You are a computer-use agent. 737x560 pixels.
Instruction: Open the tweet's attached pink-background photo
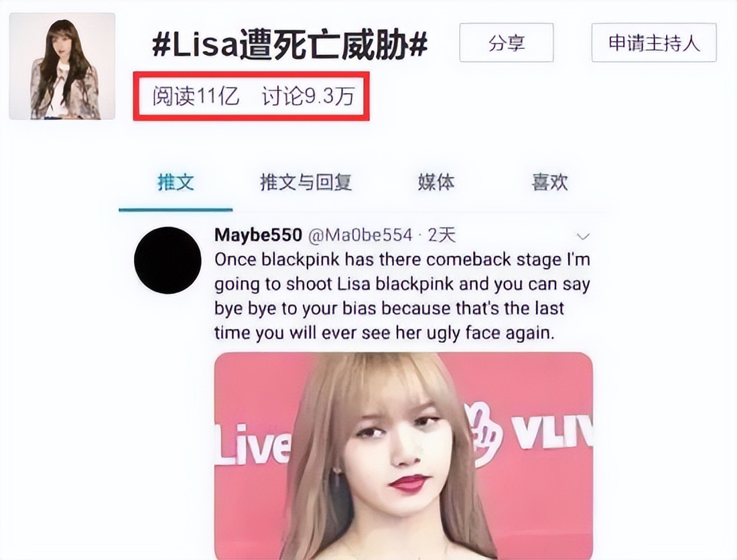[x=403, y=456]
